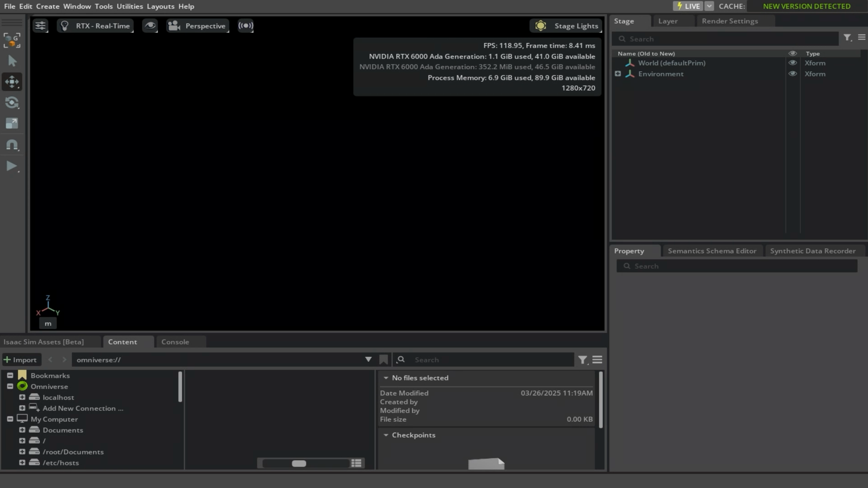This screenshot has width=868, height=488.
Task: Collapse the Omniverse tree node
Action: click(10, 386)
